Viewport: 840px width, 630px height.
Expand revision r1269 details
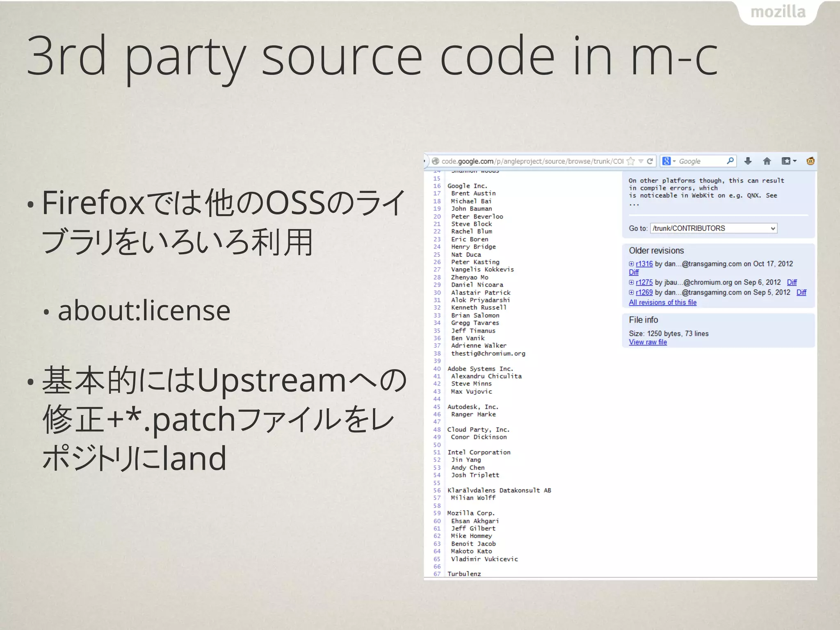pyautogui.click(x=631, y=292)
